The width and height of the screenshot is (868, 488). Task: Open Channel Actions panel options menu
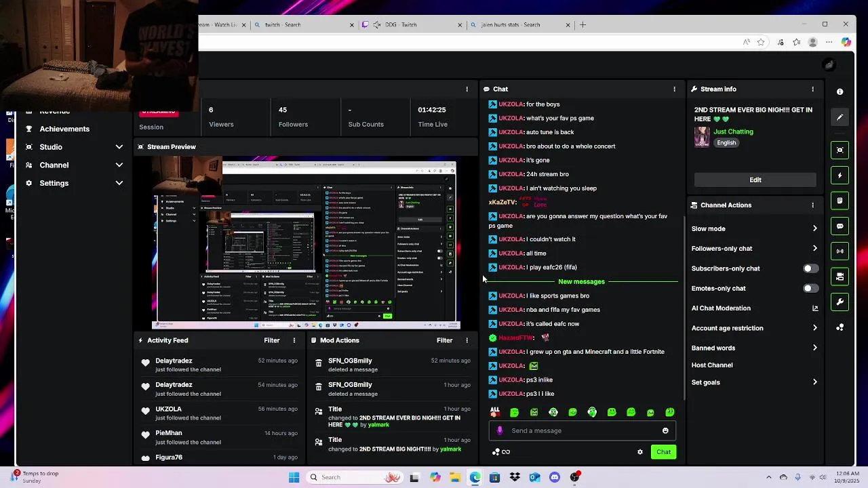tap(813, 205)
